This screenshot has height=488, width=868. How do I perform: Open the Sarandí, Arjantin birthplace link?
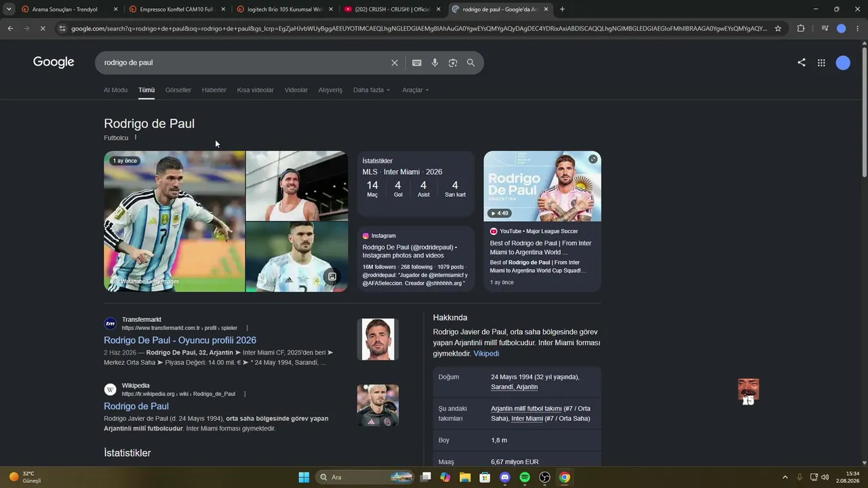pos(514,387)
